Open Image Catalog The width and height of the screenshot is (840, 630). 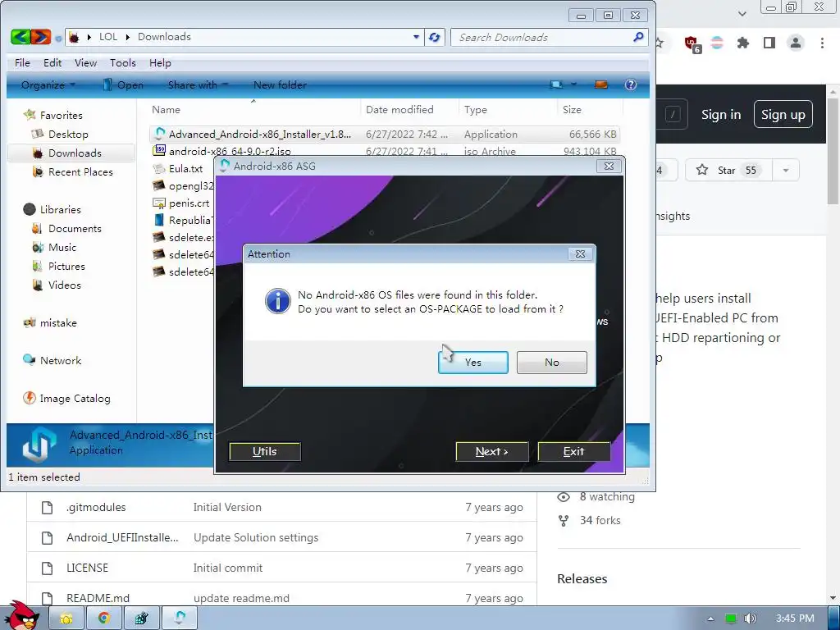(75, 399)
